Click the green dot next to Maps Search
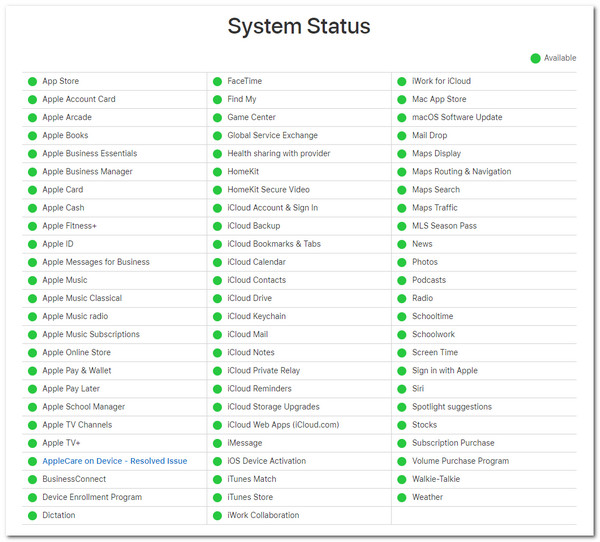Screen dimensions: 600x542 [402, 190]
